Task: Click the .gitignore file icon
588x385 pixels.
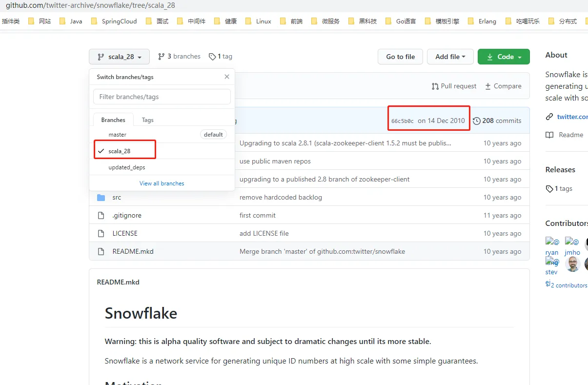Action: (101, 215)
